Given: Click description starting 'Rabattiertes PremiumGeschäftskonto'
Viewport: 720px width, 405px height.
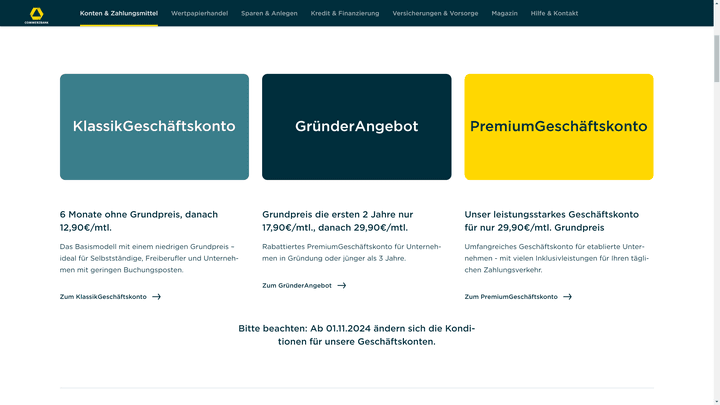Looking at the screenshot, I should coord(352,253).
